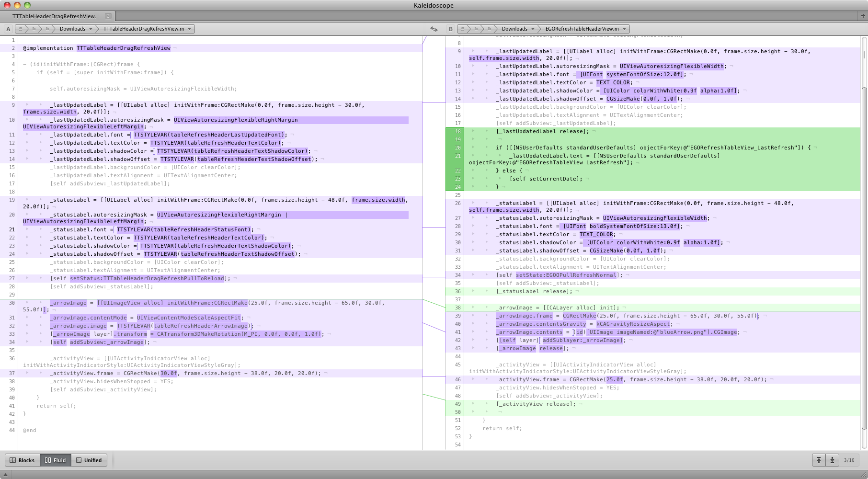
Task: Select the TTTableHeaderDragRefreshView tab
Action: [x=54, y=16]
